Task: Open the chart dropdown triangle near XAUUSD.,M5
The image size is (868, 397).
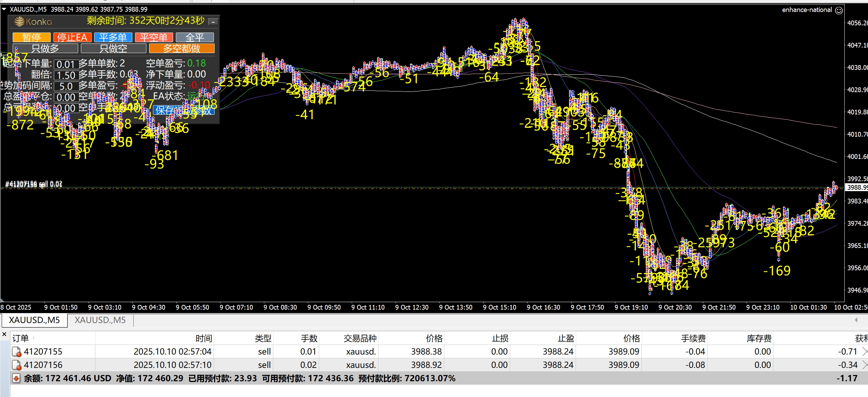Action: 4,9
